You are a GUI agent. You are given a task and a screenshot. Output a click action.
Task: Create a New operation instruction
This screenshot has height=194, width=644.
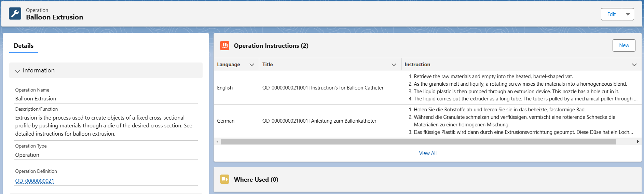624,45
